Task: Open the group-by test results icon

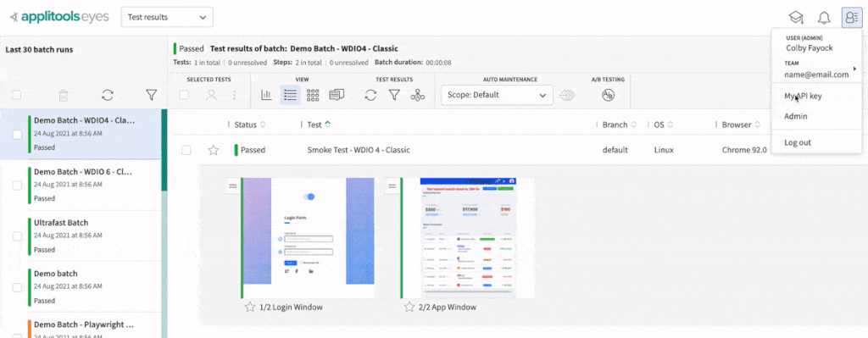Action: (417, 95)
